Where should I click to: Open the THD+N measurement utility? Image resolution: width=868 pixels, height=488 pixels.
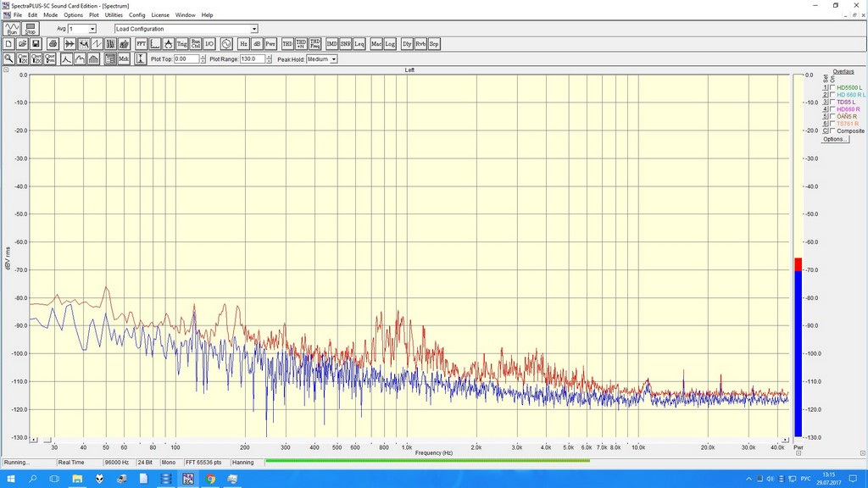[x=301, y=44]
